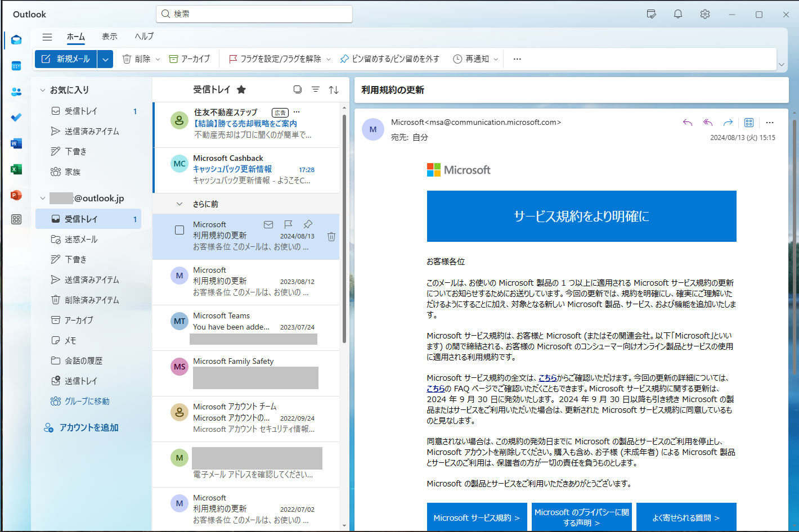799x532 pixels.
Task: Click forward arrow in reading pane
Action: point(728,123)
